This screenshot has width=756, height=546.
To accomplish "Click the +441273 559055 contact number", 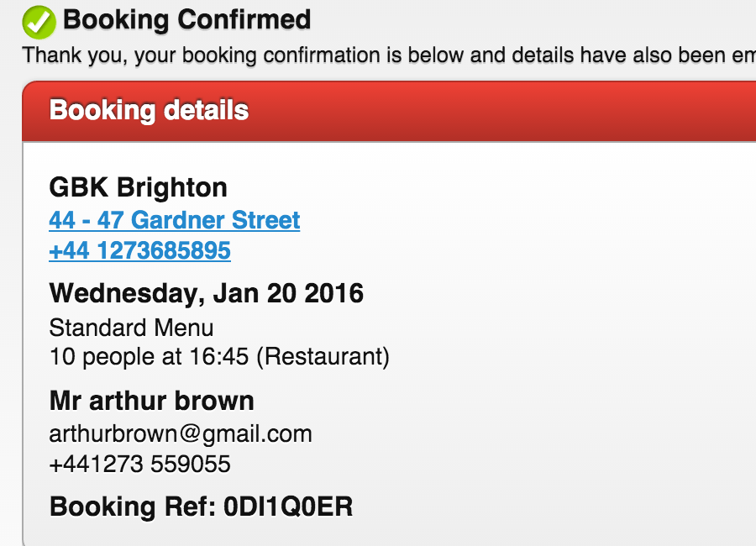I will pyautogui.click(x=139, y=464).
